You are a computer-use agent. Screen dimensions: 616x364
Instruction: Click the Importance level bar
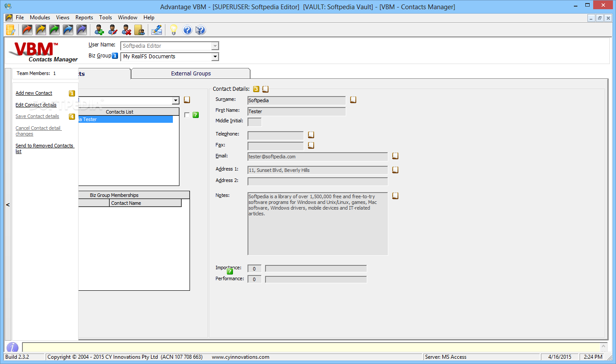click(x=316, y=268)
